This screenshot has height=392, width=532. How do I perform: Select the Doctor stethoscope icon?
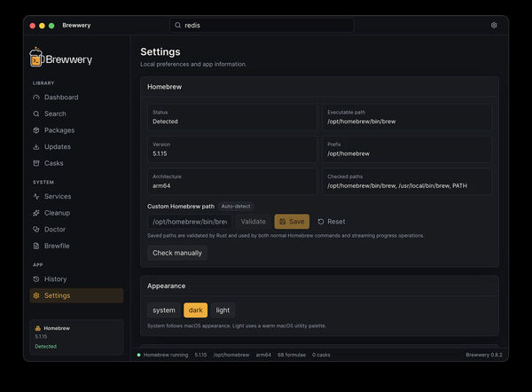36,230
